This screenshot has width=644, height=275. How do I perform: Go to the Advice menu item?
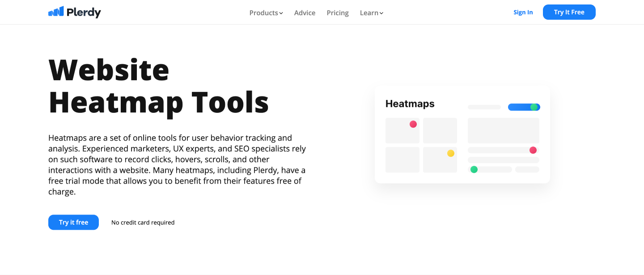tap(305, 13)
